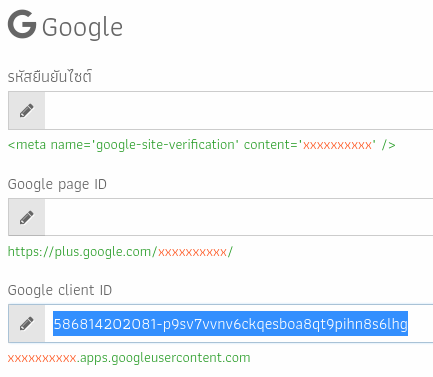433x377 pixels.
Task: Click red xxxxxxxxxx before .apps.googleusercontent.com
Action: [42, 359]
